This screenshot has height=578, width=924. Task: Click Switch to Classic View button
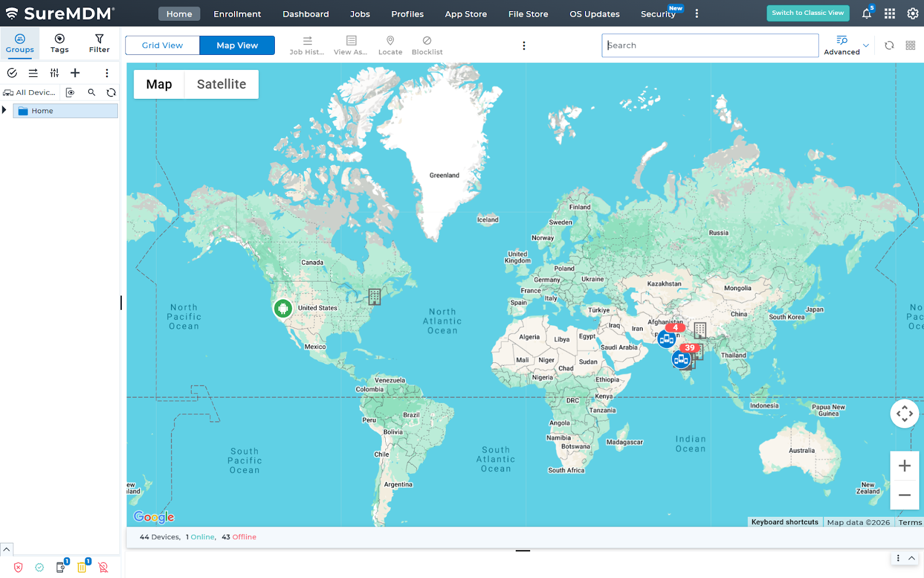click(807, 13)
